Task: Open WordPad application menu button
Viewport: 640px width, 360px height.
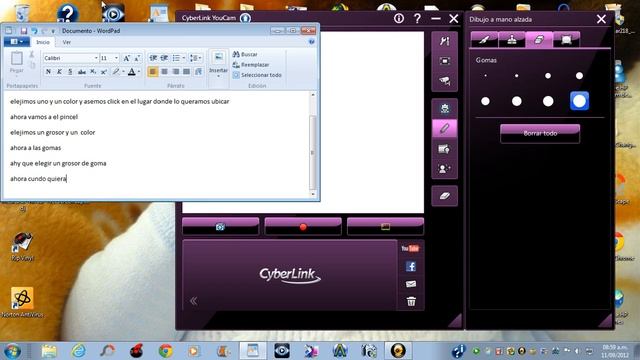Action: pos(16,42)
